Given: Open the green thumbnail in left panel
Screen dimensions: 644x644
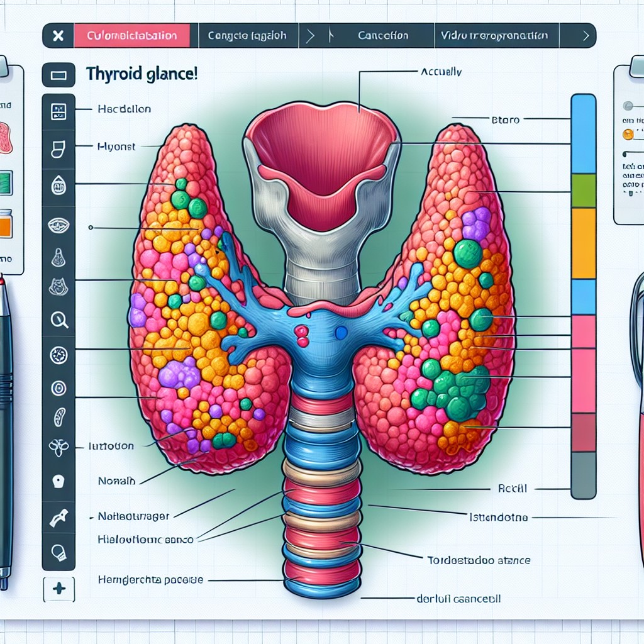Looking at the screenshot, I should pyautogui.click(x=6, y=183).
